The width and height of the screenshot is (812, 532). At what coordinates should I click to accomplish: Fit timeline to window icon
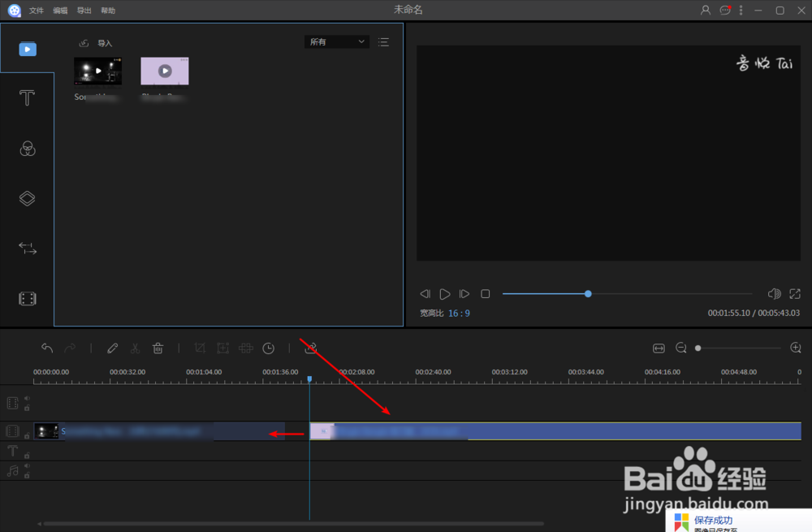[x=659, y=348]
